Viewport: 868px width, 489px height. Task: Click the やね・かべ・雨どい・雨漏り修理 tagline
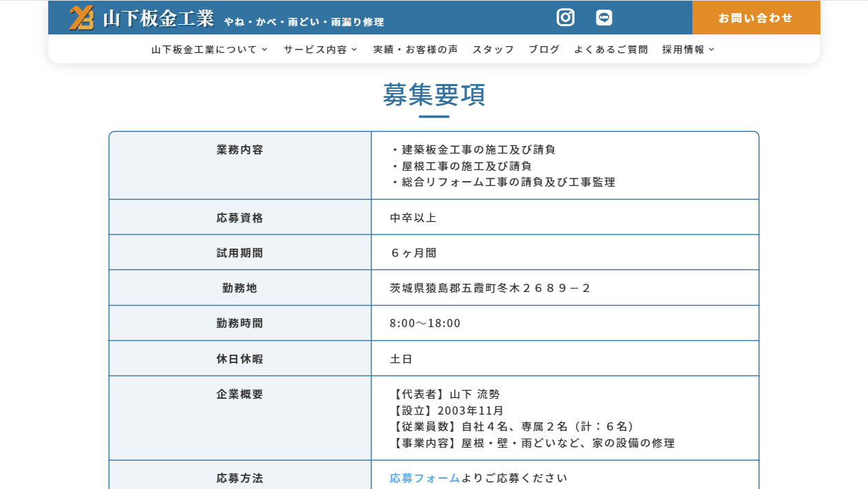pyautogui.click(x=304, y=22)
